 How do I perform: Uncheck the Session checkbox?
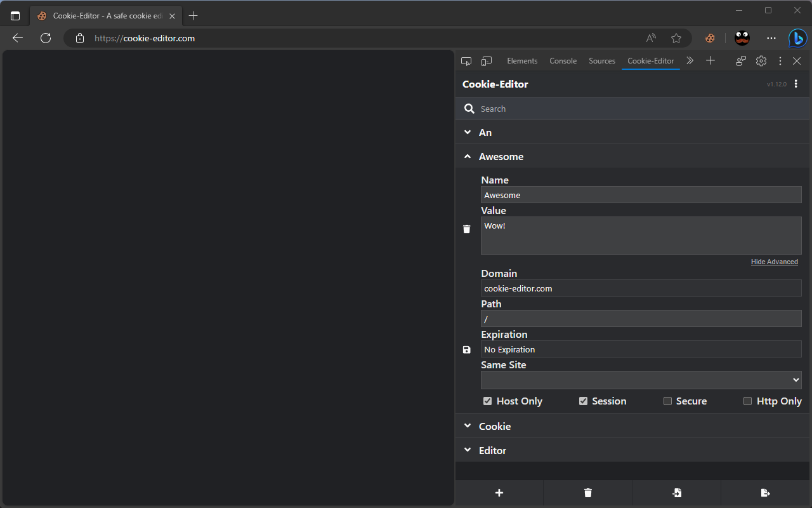(583, 401)
